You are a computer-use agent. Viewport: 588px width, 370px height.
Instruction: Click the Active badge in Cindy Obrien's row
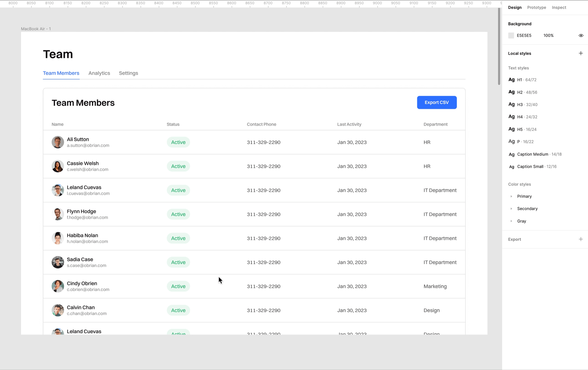pos(178,286)
